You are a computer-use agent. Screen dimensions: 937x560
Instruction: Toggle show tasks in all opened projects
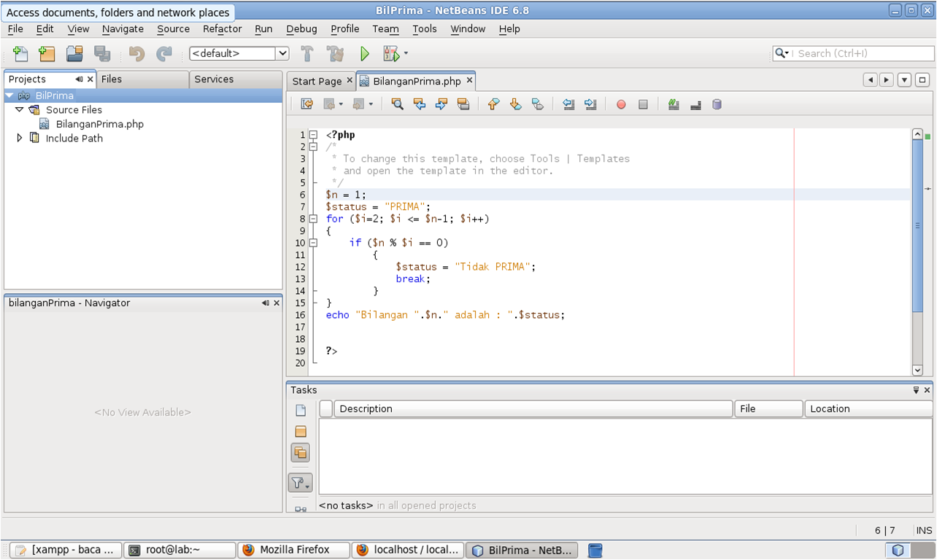(x=300, y=453)
